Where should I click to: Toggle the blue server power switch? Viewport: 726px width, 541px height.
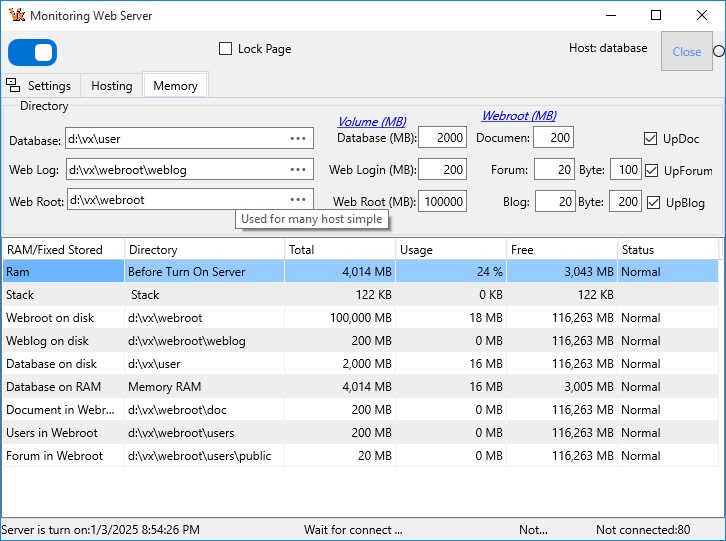33,52
